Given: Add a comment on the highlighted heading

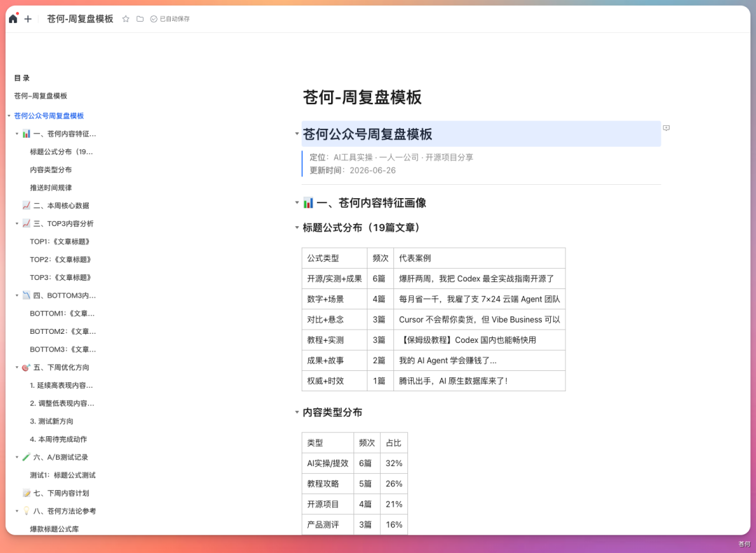Looking at the screenshot, I should click(666, 128).
